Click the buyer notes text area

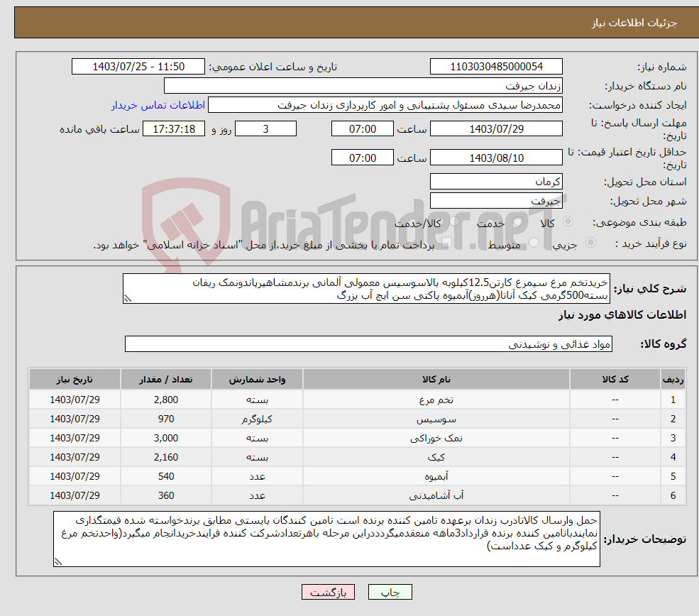point(326,539)
